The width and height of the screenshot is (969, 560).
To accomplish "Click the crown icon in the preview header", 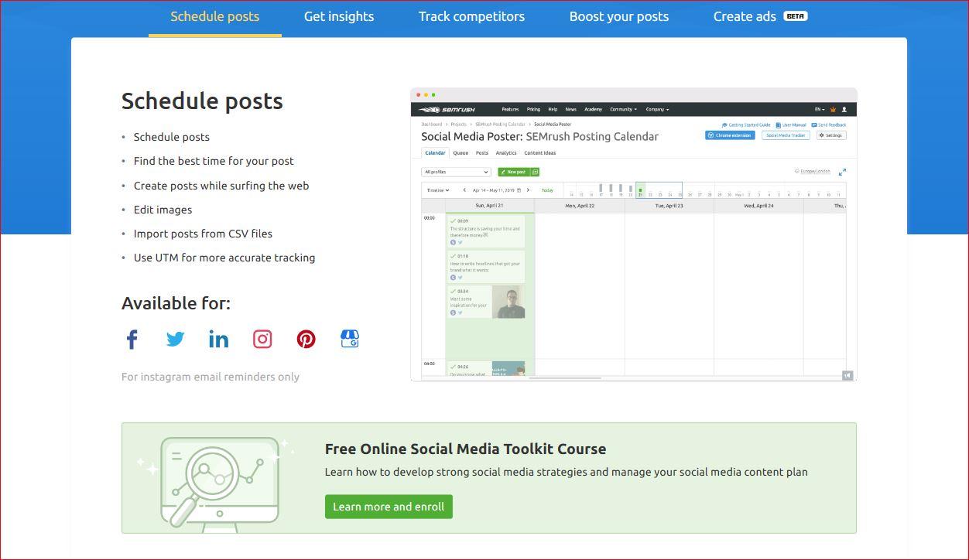I will (x=833, y=109).
